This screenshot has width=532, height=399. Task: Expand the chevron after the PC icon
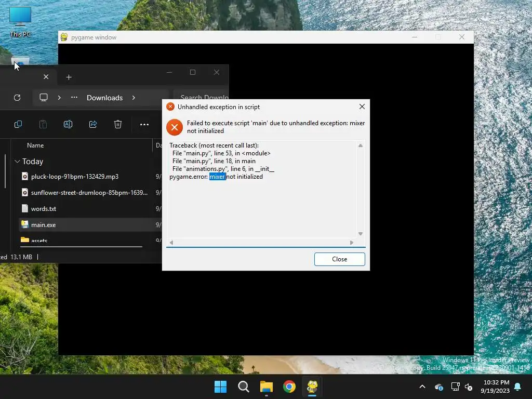click(59, 98)
